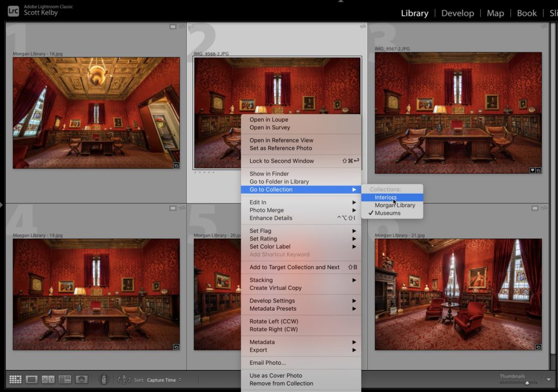Screen dimensions: 558x392
Task: Set star rating dots below IMG_9566-2.JPG
Action: click(x=204, y=172)
